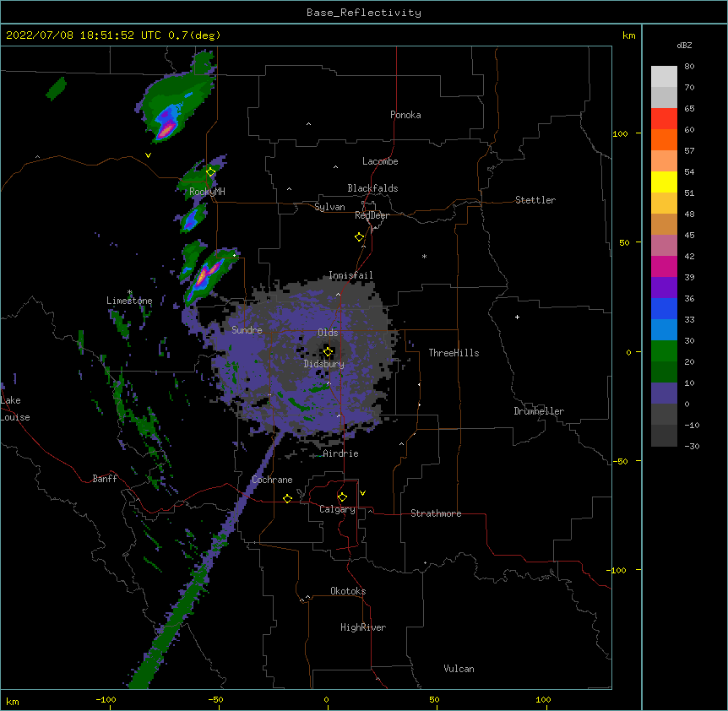Select the bright green swatch between 30 and 20
Viewport: 728px width, 711px height.
point(664,351)
